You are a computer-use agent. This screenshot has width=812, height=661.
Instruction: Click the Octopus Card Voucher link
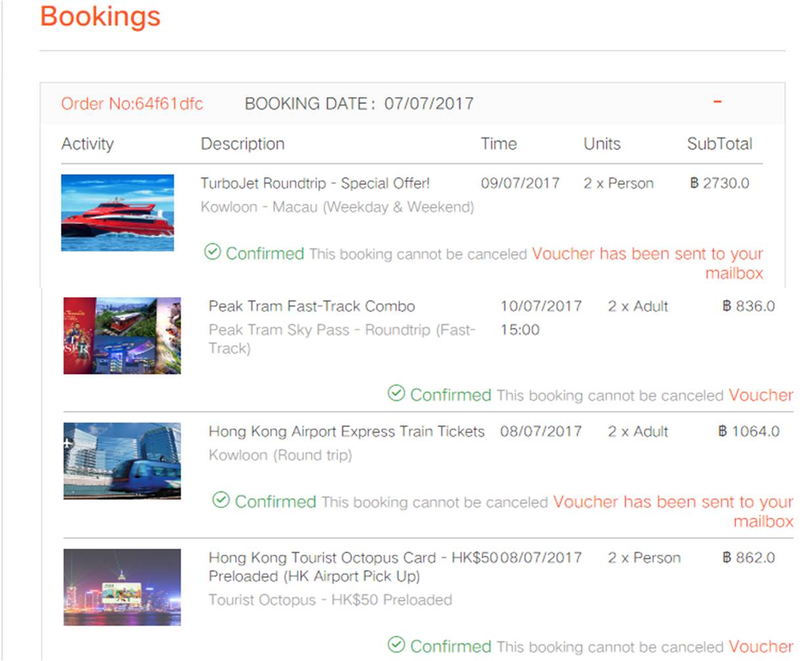[761, 647]
